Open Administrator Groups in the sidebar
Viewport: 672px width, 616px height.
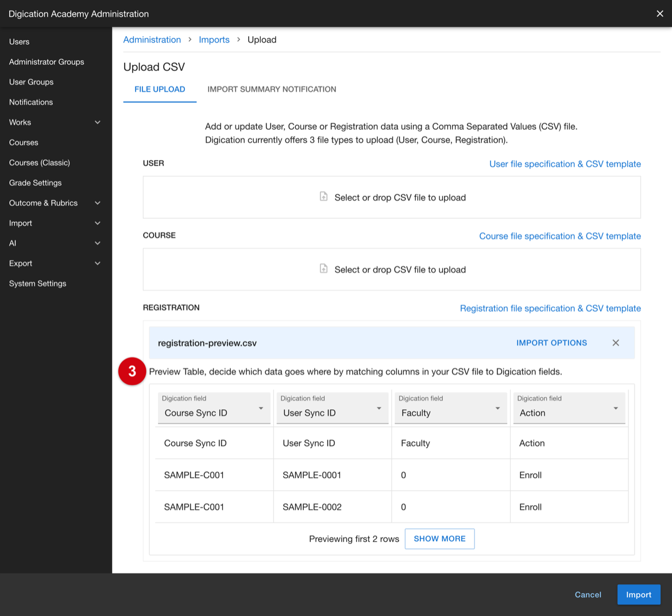(x=47, y=61)
